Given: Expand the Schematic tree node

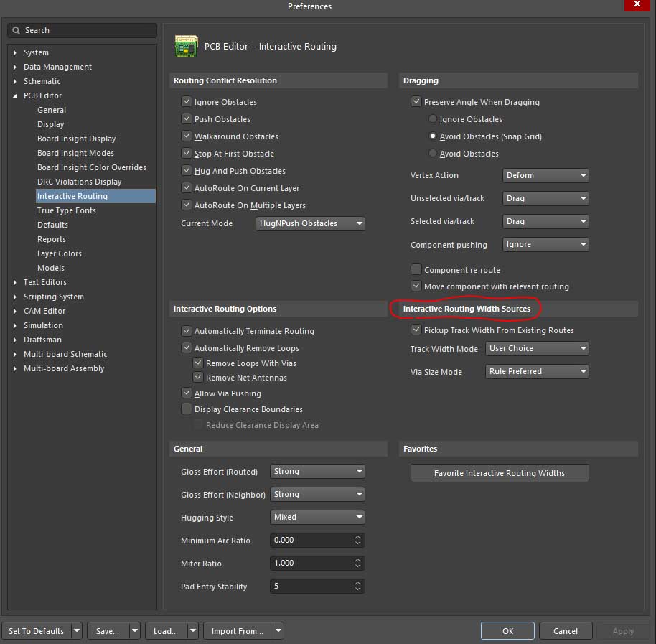Looking at the screenshot, I should click(16, 81).
